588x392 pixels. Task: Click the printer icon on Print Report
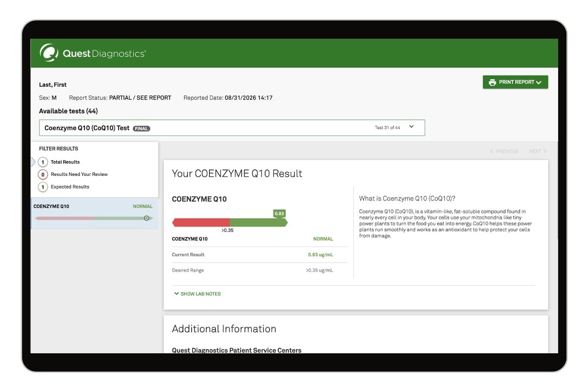point(492,82)
